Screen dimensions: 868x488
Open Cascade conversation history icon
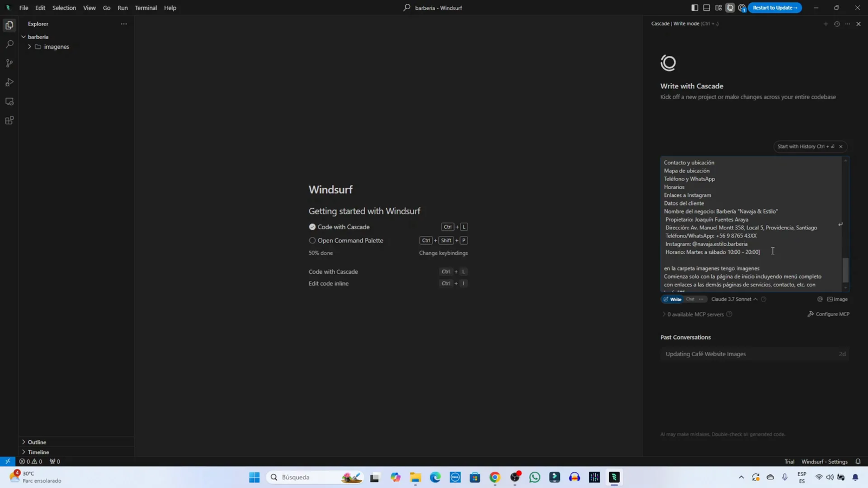coord(836,23)
